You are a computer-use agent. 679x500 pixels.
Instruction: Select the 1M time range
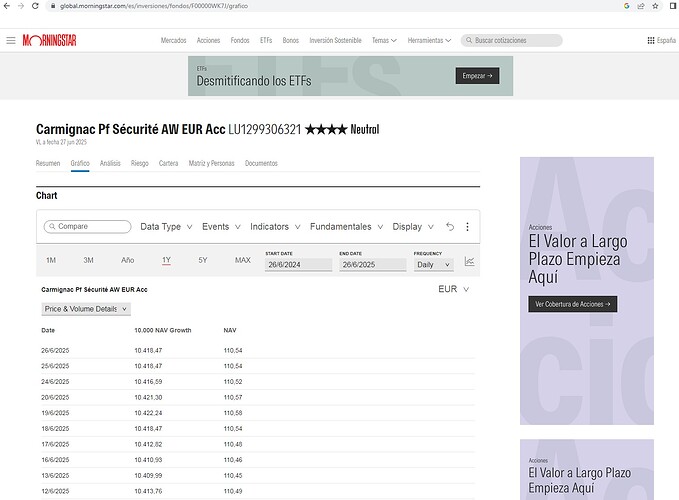[51, 260]
